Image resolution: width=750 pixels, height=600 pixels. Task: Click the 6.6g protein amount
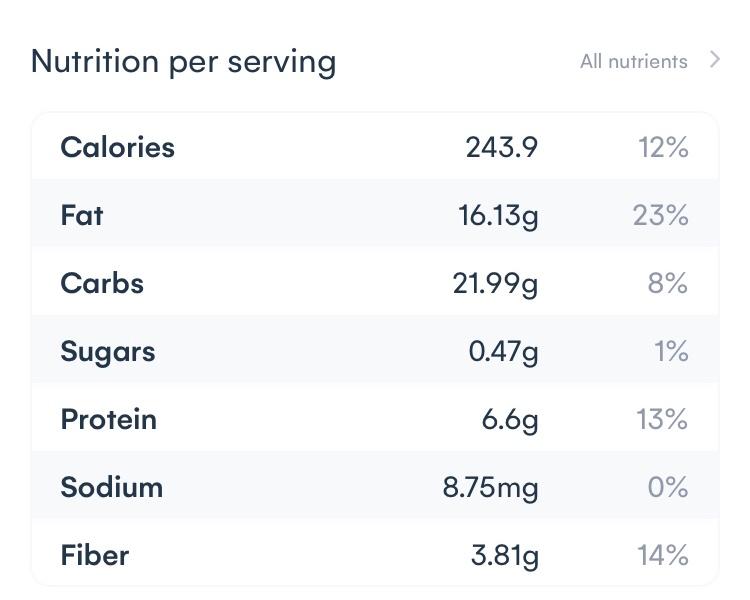[510, 419]
